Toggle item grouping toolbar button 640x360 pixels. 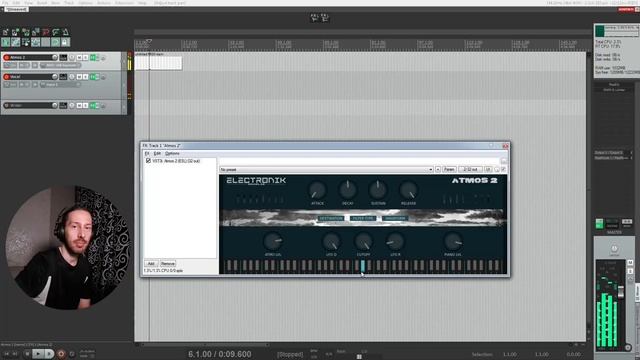click(x=16, y=42)
